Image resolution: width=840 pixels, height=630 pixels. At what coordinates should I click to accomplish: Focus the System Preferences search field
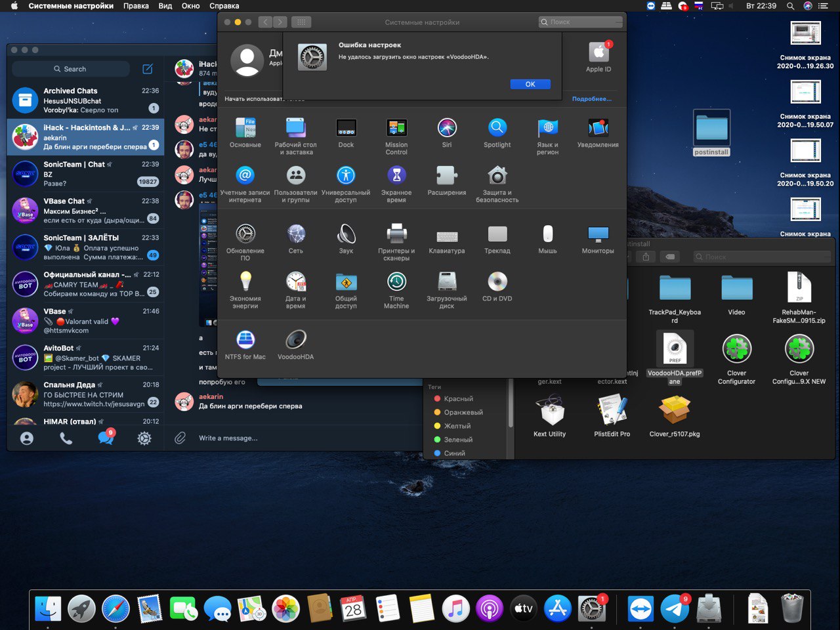coord(580,22)
